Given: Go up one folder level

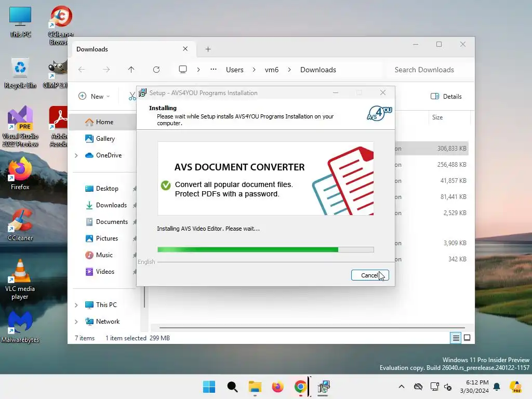Looking at the screenshot, I should click(x=131, y=70).
